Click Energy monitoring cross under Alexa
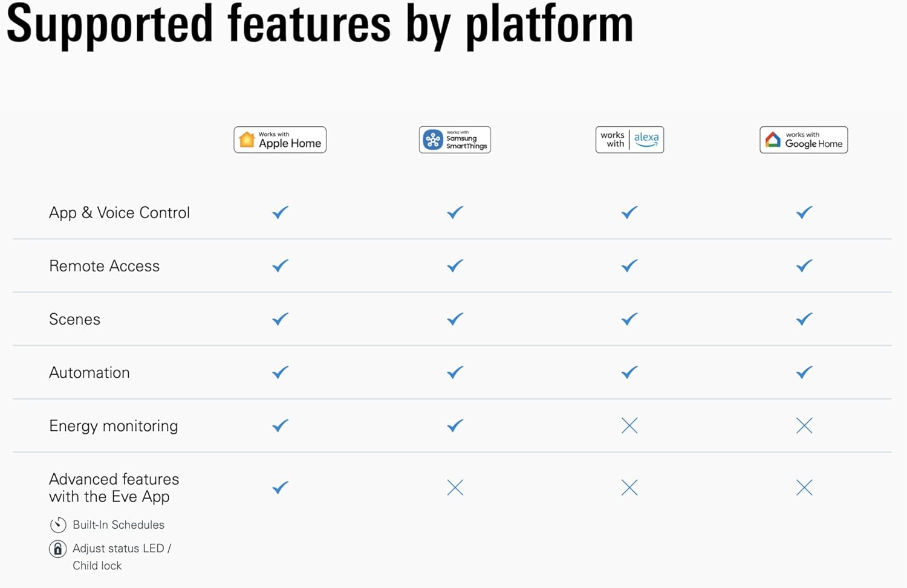 [x=629, y=426]
